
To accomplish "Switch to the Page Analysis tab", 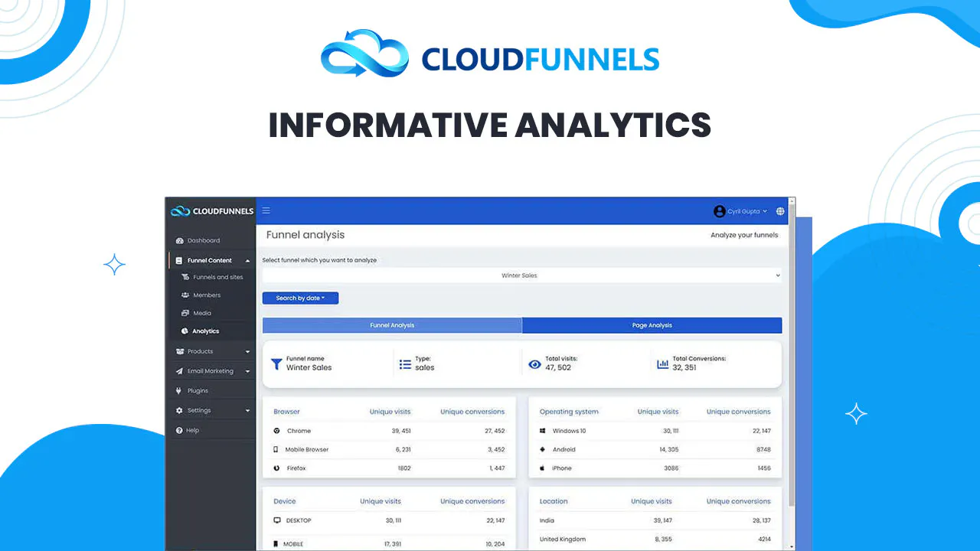I will 652,325.
